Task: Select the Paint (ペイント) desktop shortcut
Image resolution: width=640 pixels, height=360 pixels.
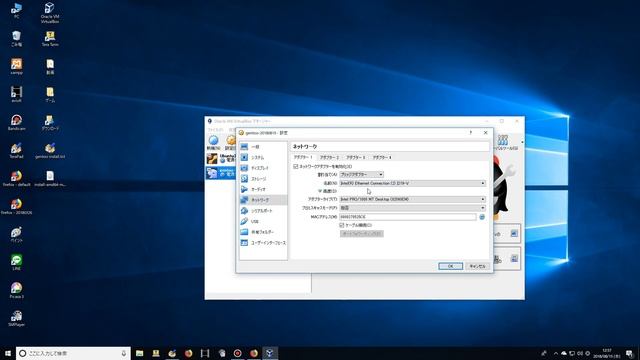Action: tap(16, 235)
